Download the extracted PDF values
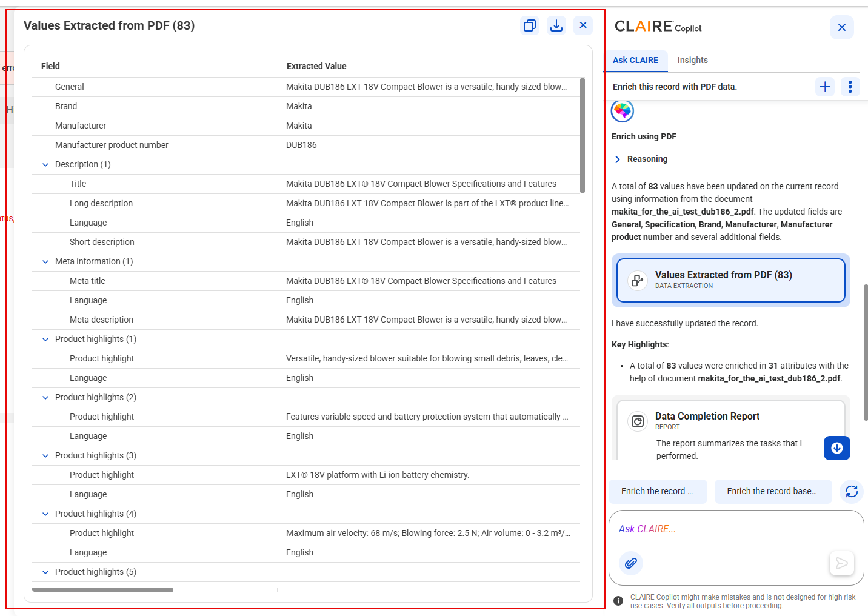Viewport: 868px width, 616px height. 556,25
